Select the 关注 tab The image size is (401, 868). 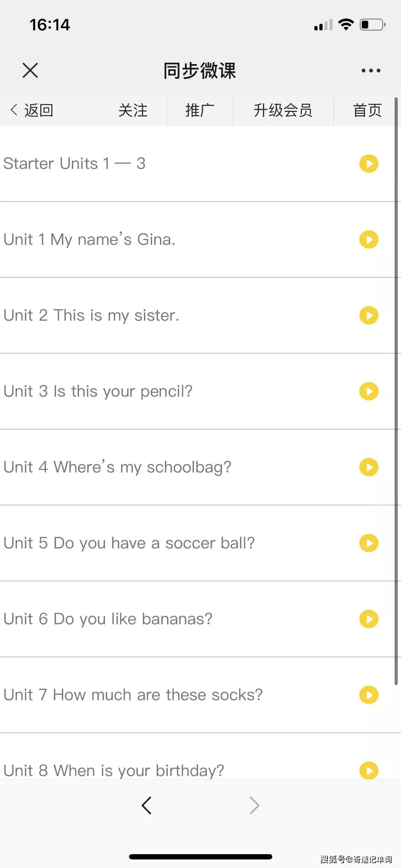point(133,110)
